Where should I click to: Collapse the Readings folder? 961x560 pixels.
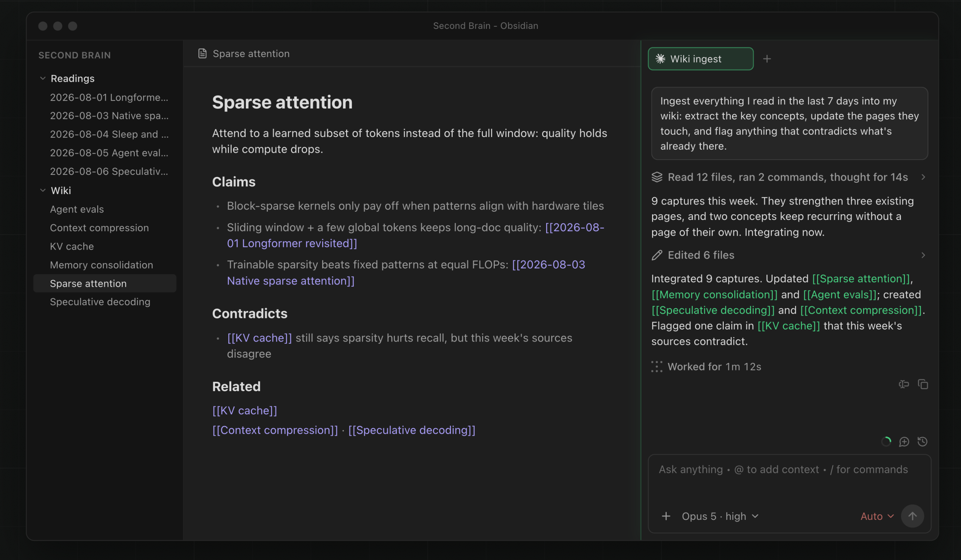[43, 78]
